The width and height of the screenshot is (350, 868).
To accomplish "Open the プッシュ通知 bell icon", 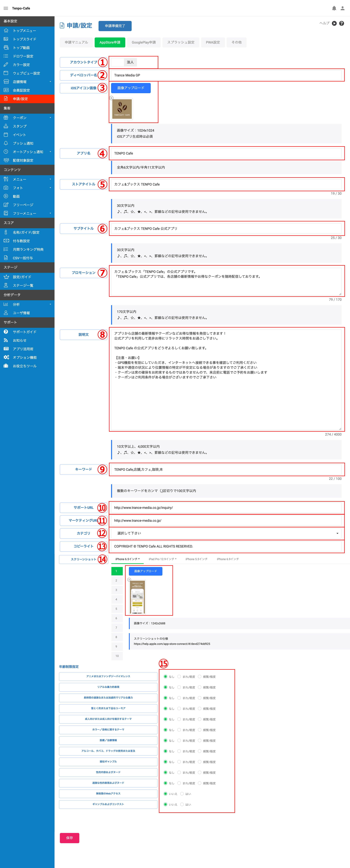I will point(6,143).
